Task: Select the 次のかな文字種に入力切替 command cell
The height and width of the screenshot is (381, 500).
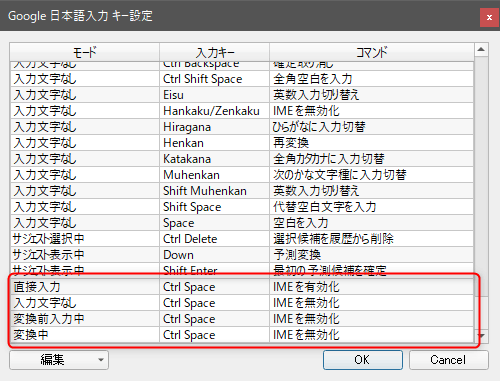Action: (x=371, y=175)
